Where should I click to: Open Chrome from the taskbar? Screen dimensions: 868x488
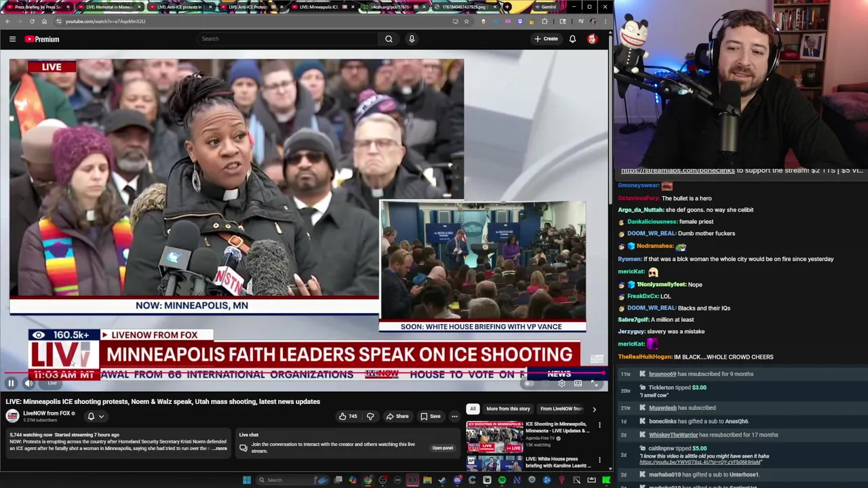368,480
